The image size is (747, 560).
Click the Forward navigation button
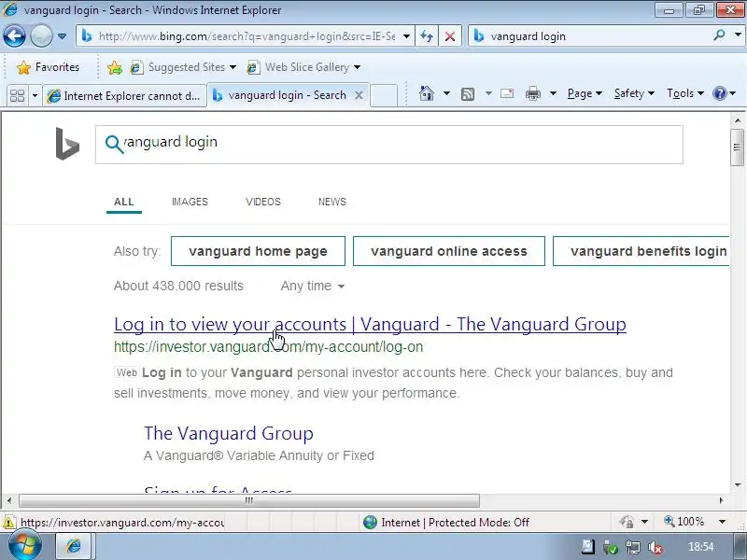[x=41, y=35]
